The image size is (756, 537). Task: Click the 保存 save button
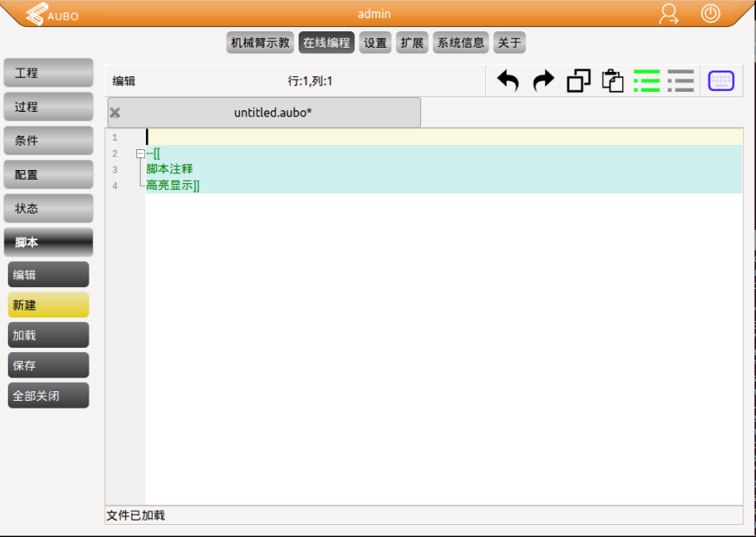(x=48, y=364)
